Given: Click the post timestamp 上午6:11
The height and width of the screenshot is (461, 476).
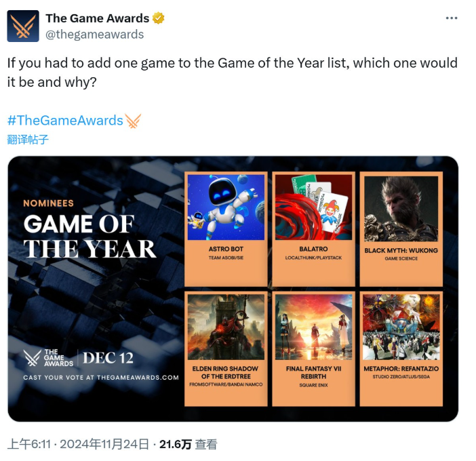Looking at the screenshot, I should [x=29, y=445].
